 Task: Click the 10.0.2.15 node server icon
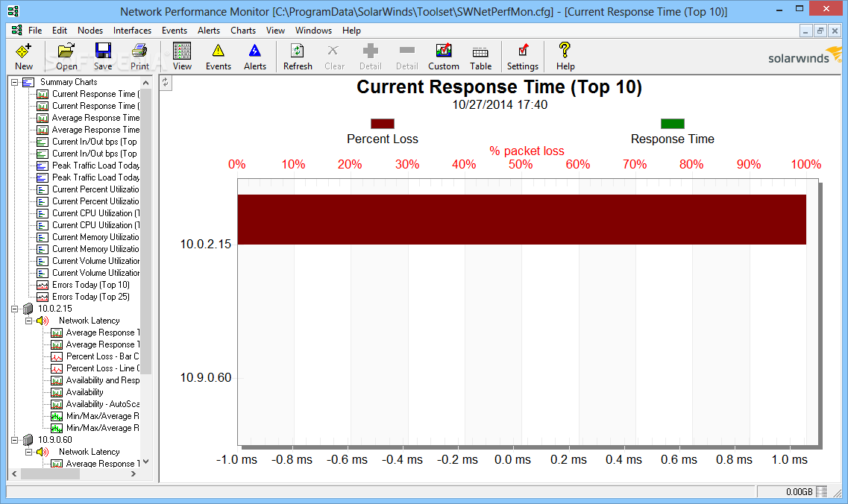tap(28, 309)
